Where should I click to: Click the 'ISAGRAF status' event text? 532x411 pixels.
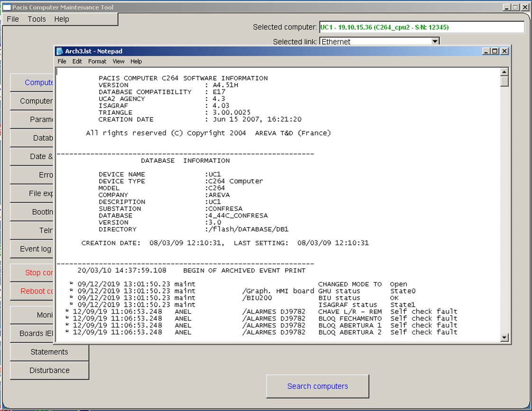point(348,305)
